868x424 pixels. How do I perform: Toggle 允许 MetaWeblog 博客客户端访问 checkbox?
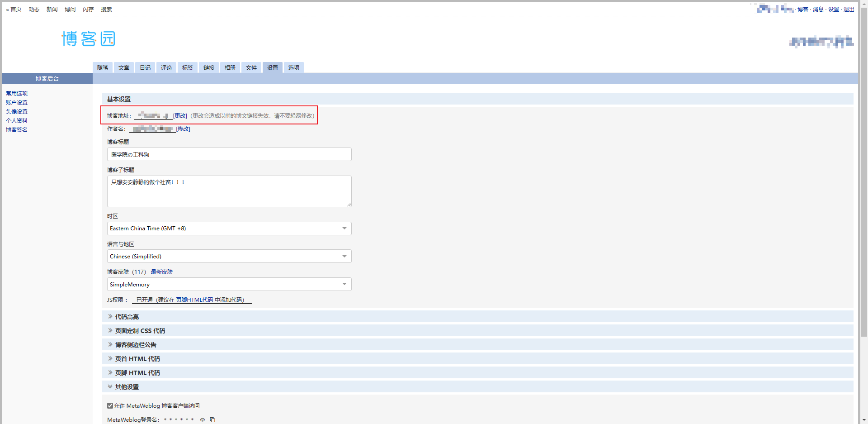110,406
